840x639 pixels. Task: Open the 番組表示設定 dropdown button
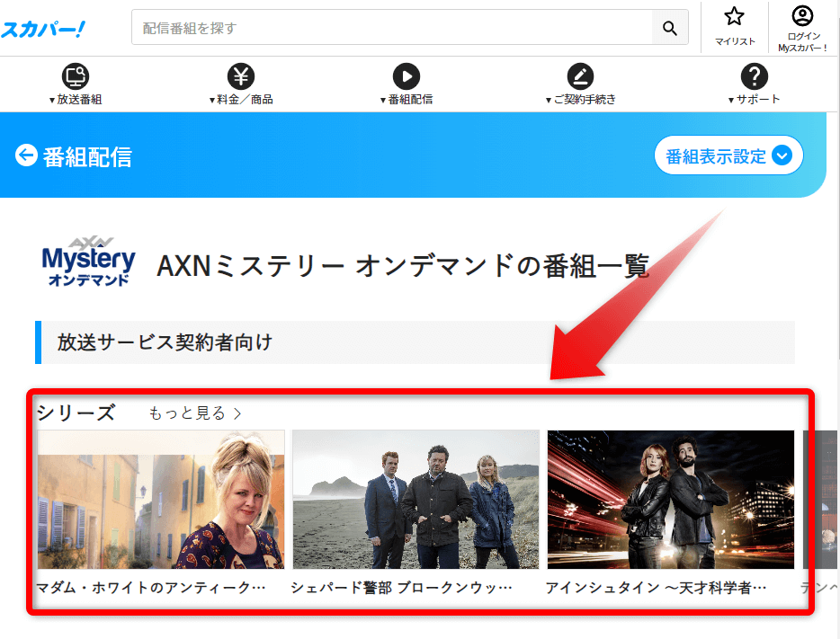(728, 155)
